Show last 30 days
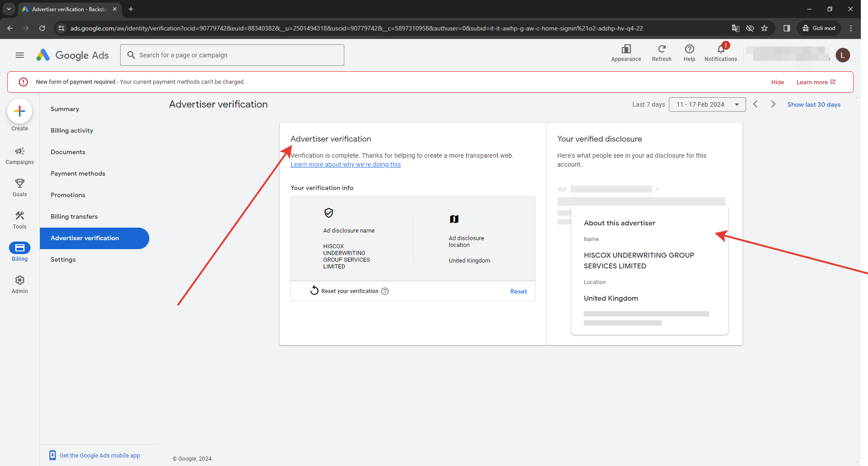868x466 pixels. (814, 104)
